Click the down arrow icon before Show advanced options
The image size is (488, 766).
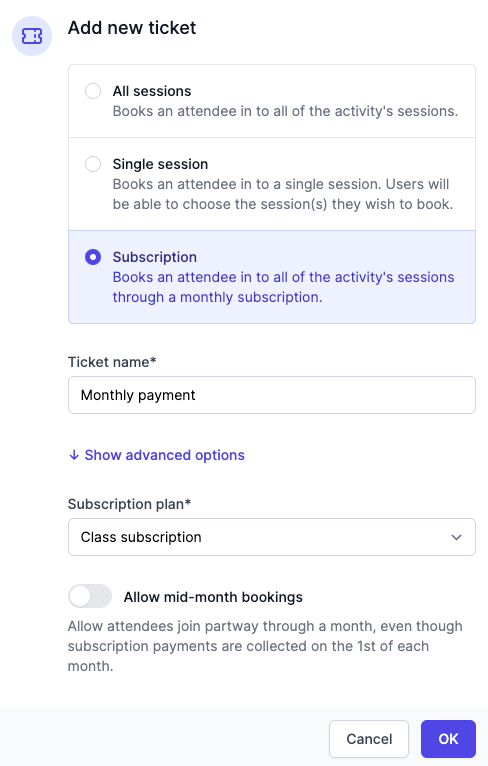[x=74, y=455]
